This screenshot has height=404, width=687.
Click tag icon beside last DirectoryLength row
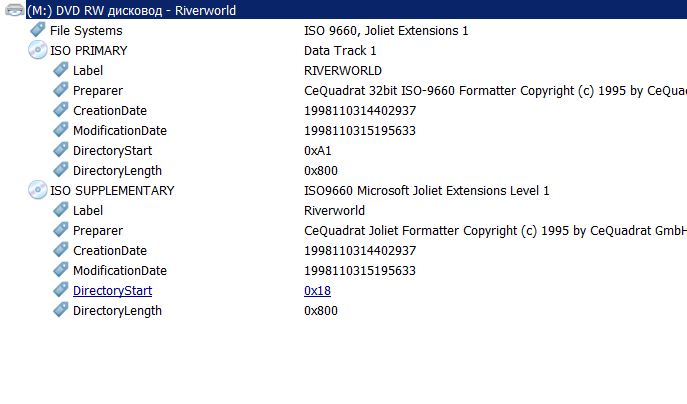pos(61,310)
